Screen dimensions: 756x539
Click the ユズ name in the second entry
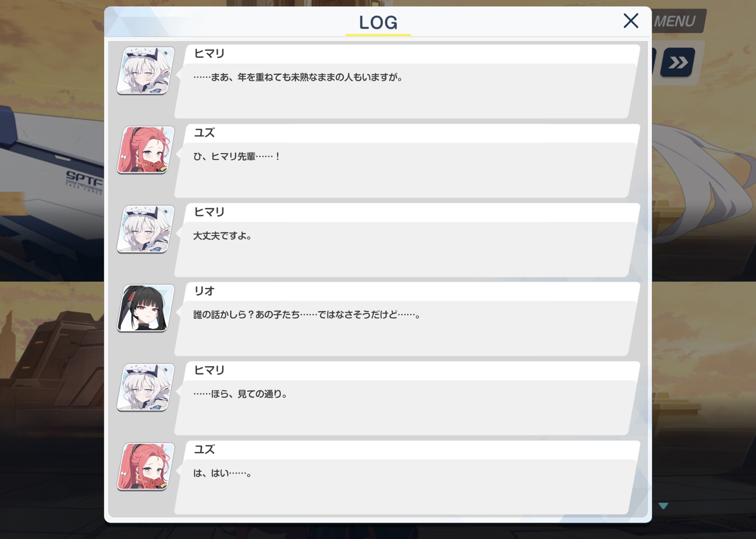pos(204,133)
